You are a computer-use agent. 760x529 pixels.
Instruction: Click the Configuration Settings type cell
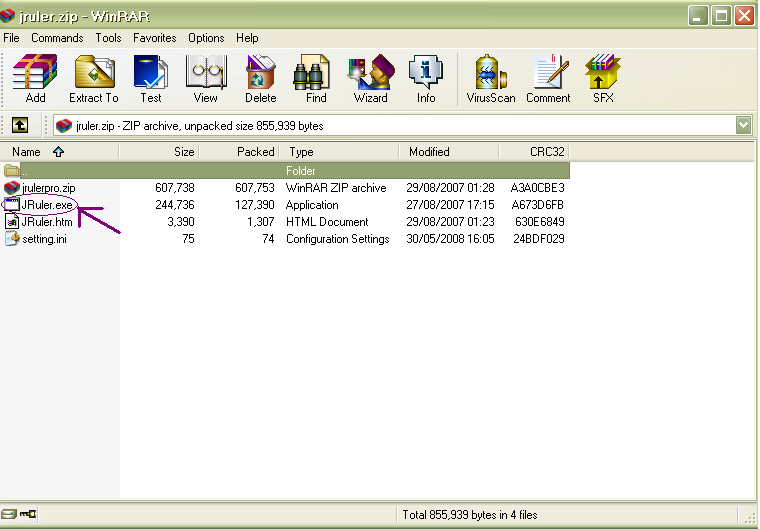[338, 239]
